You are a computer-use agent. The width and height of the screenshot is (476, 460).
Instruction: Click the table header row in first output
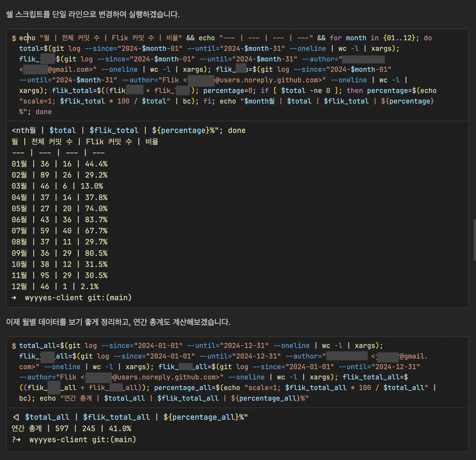tap(85, 141)
